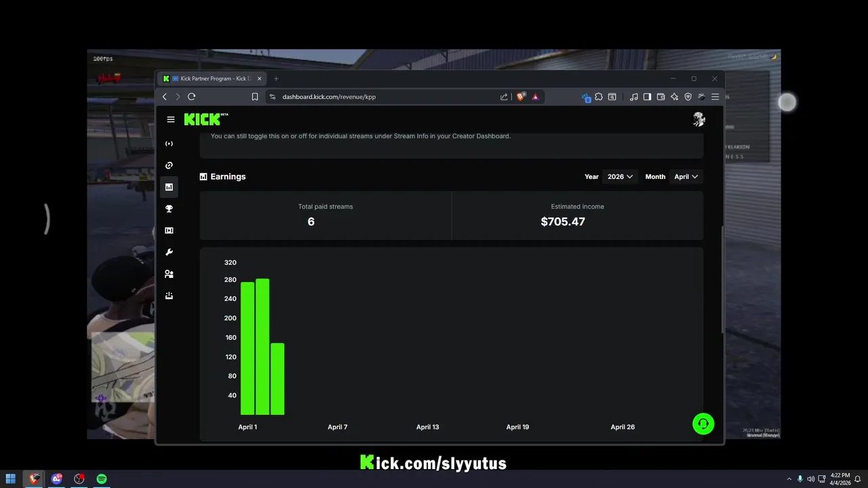Click the taskbar clock showing 4:22 PM
The image size is (868, 488).
pyautogui.click(x=840, y=479)
